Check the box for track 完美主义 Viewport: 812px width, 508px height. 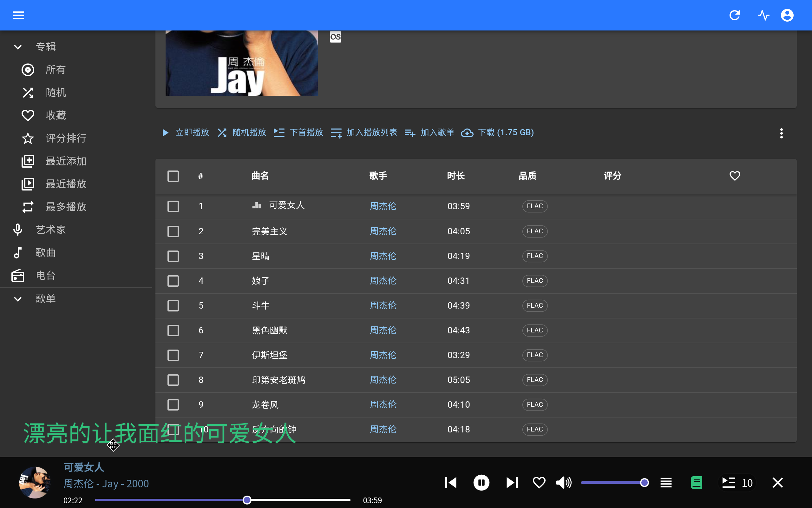pyautogui.click(x=173, y=231)
